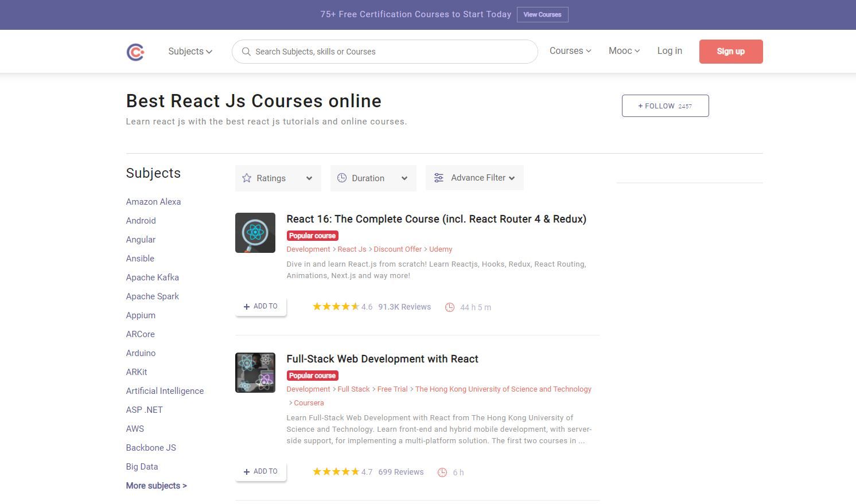Open the Ratings filter dropdown
Viewport: 856px width, 504px height.
pos(278,178)
